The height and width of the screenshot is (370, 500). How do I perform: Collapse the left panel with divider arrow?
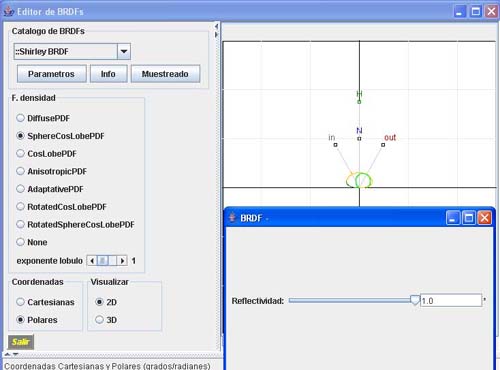tap(216, 26)
